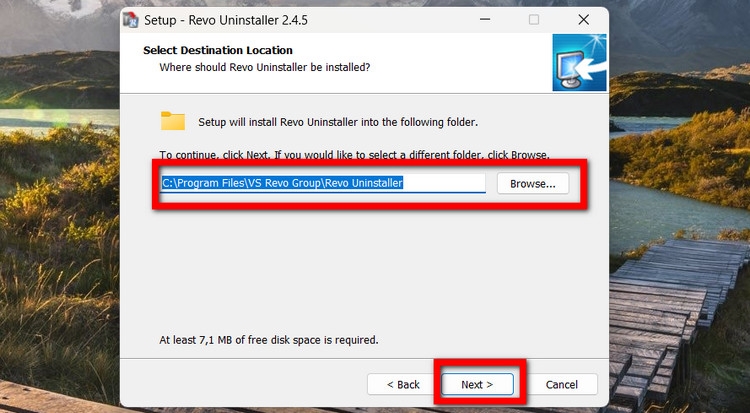The image size is (750, 413).
Task: Click the 'Select Destination Location' heading
Action: tap(218, 50)
